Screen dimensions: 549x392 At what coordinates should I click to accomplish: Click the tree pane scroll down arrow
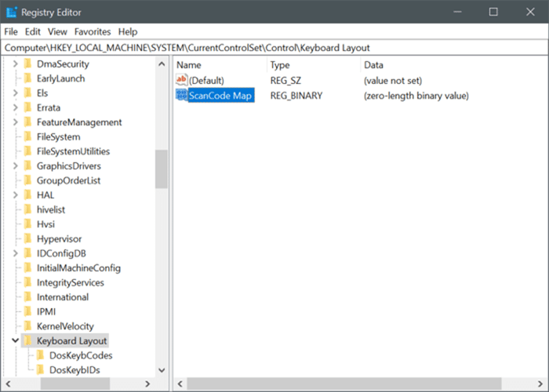coord(162,370)
